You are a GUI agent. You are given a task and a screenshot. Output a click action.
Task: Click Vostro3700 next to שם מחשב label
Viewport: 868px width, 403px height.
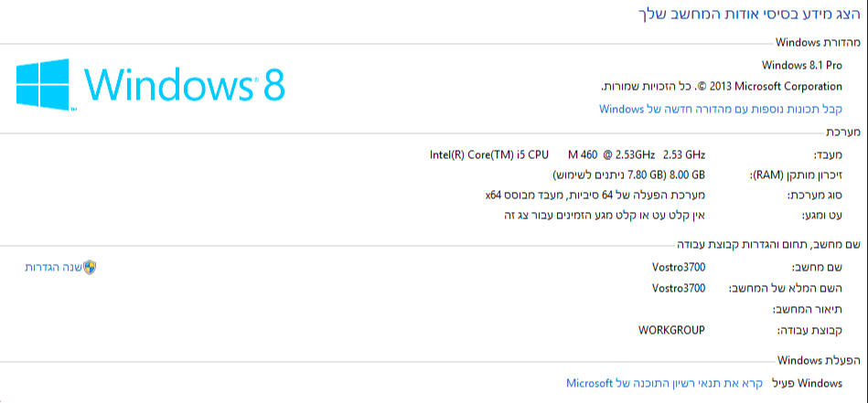(x=679, y=267)
